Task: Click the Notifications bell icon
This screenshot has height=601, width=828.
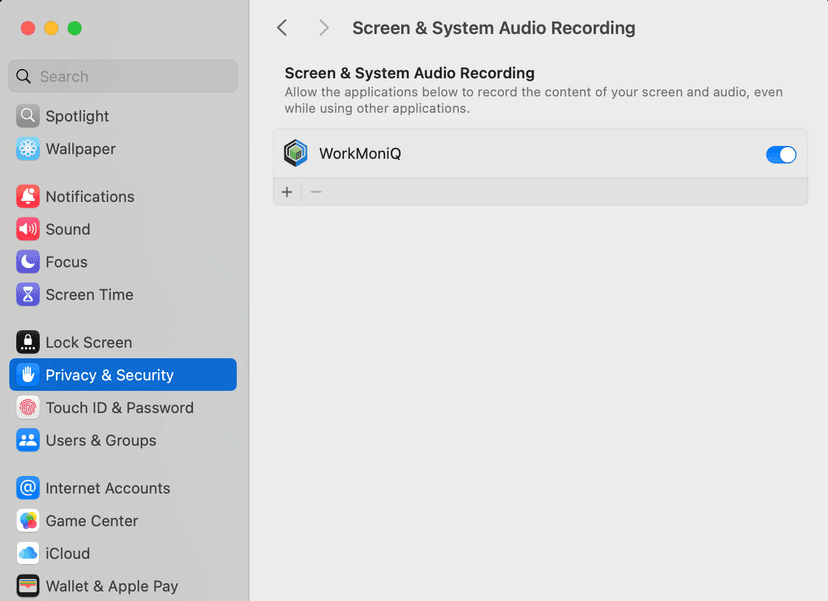Action: point(27,196)
